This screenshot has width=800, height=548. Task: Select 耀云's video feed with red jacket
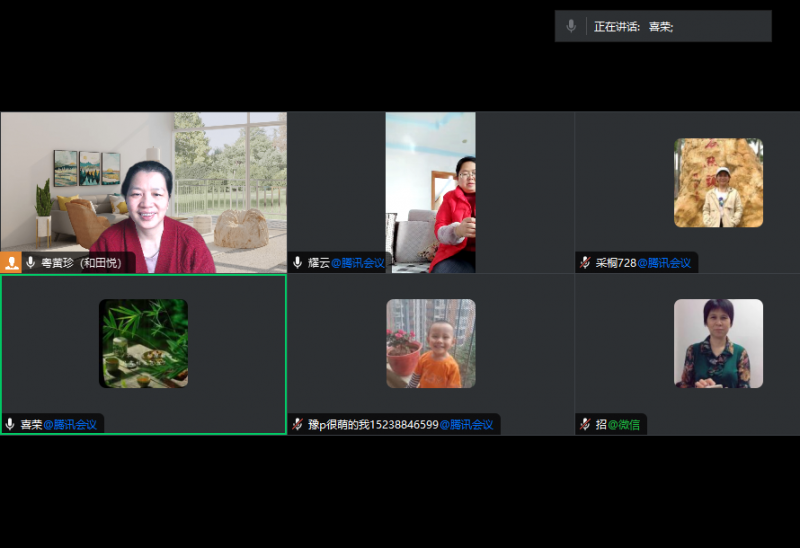(x=431, y=192)
